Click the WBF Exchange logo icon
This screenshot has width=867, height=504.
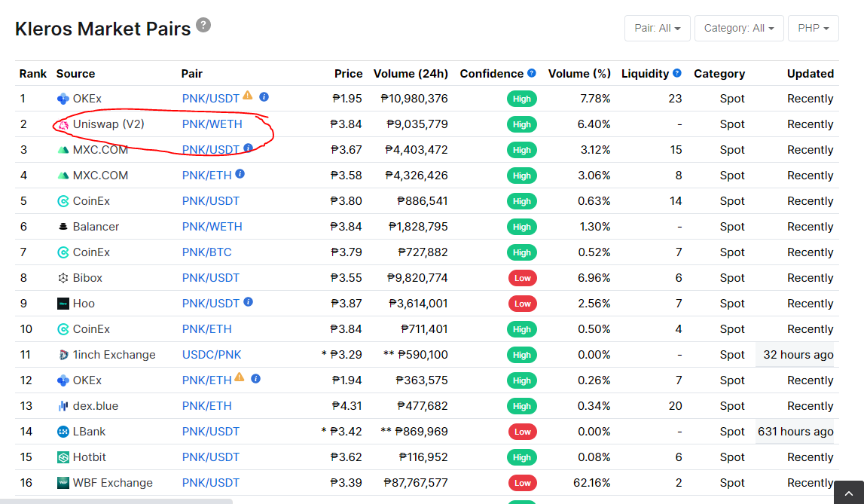pyautogui.click(x=63, y=483)
